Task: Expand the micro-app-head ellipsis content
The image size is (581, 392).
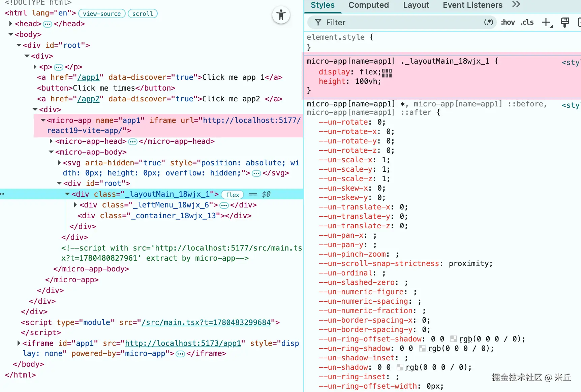Action: point(133,142)
